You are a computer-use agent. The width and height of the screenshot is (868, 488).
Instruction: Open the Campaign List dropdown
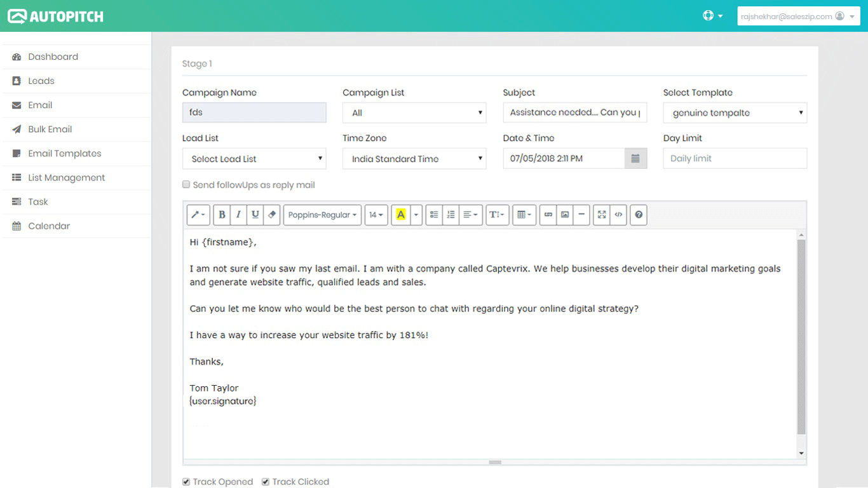(x=414, y=112)
